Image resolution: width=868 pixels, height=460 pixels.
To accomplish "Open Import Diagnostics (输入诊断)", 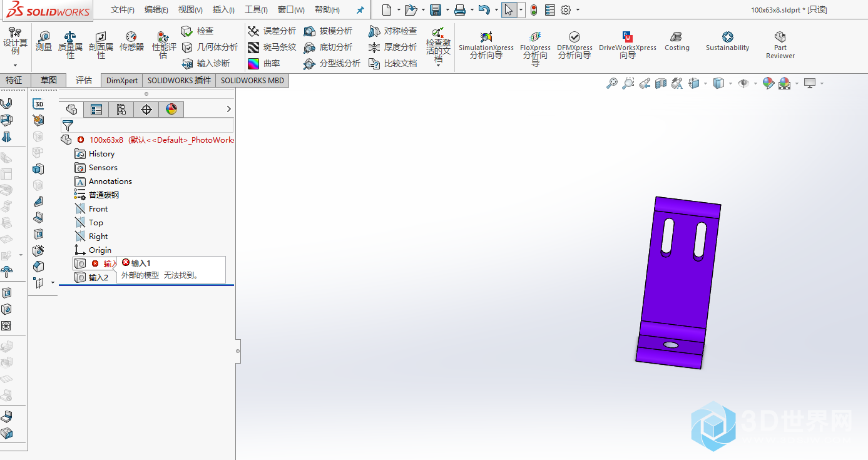I will pos(205,63).
